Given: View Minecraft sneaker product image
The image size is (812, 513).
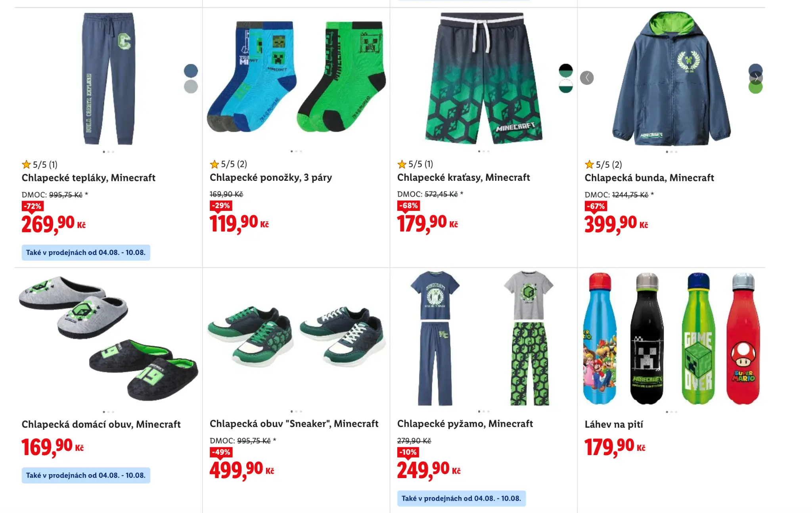Looking at the screenshot, I should click(x=296, y=336).
